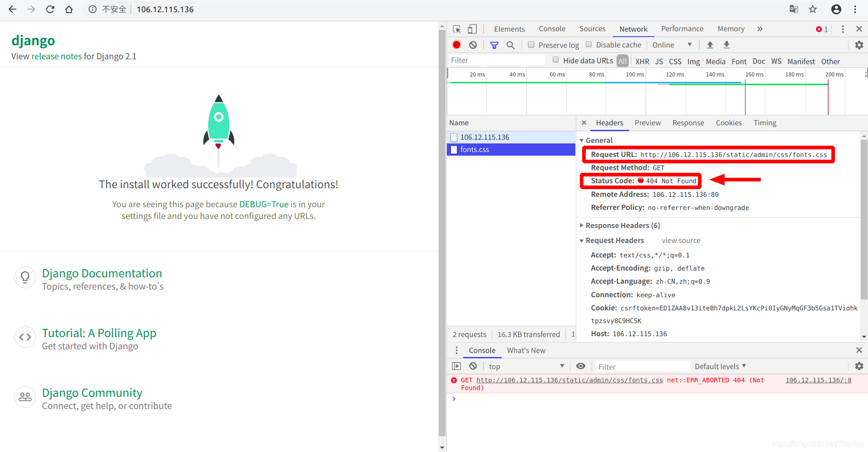Open the user profile icon
This screenshot has height=452, width=868.
[x=836, y=9]
